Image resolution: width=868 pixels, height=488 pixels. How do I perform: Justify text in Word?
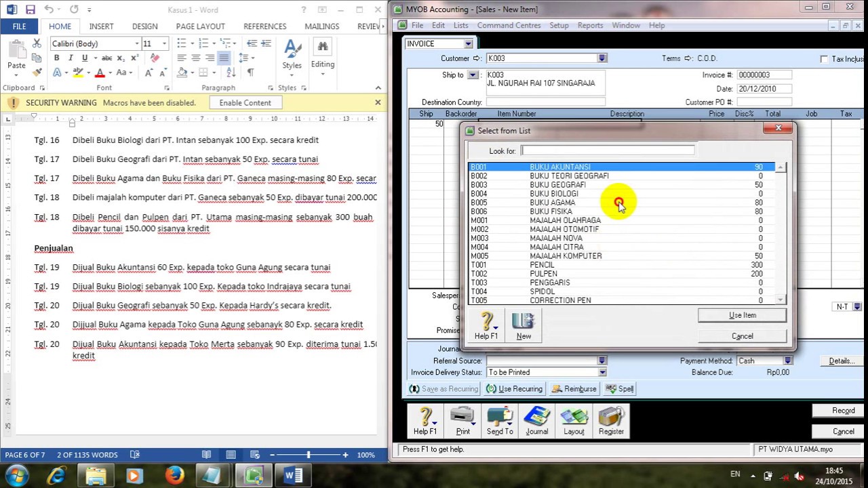tap(224, 58)
